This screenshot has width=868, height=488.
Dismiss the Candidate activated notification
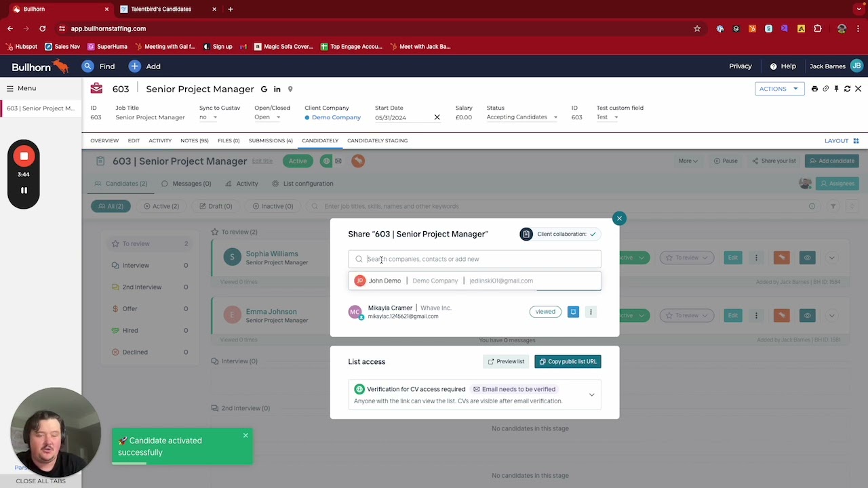point(245,435)
